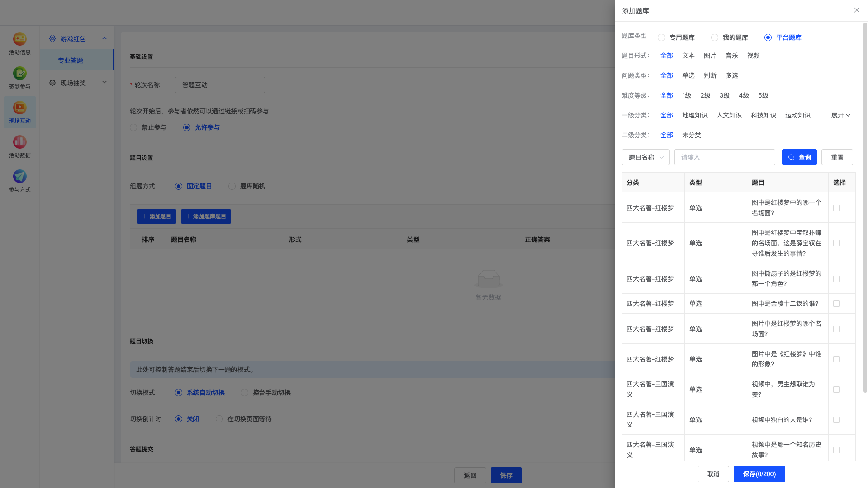Open the 题目名称 search field dropdown

pos(645,157)
